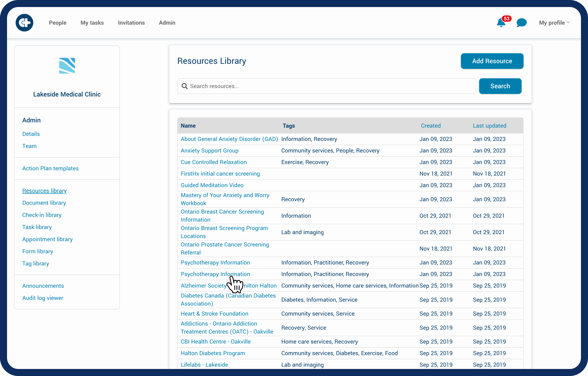Click the CareConnect plus logo icon
Image resolution: width=588 pixels, height=376 pixels.
coord(24,23)
